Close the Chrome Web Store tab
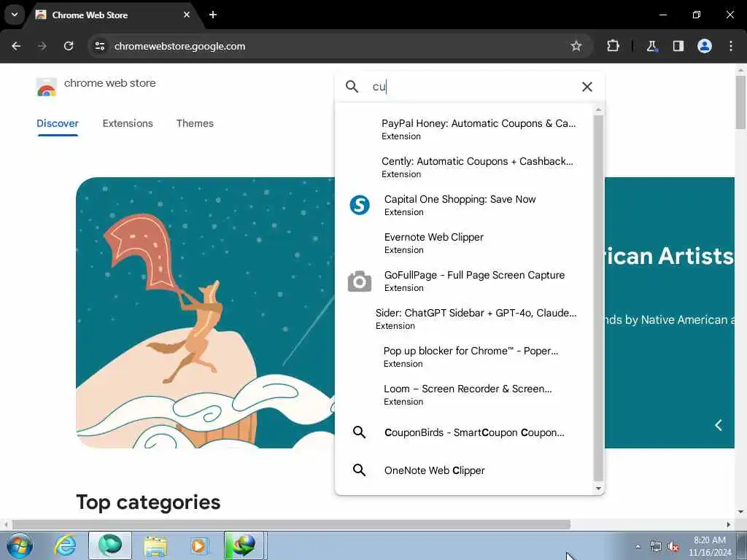 (x=187, y=15)
